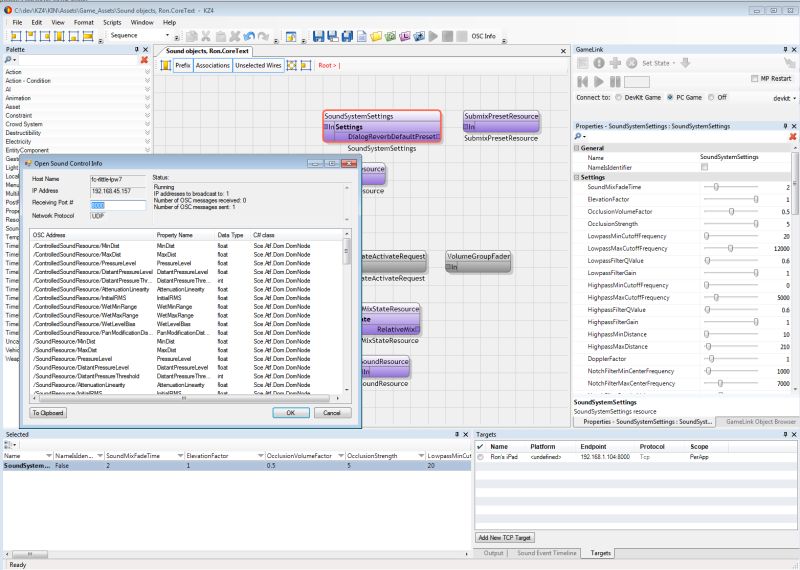This screenshot has width=800, height=570.
Task: Click the SoundMixFadeTime slider in Properties
Action: (731, 187)
